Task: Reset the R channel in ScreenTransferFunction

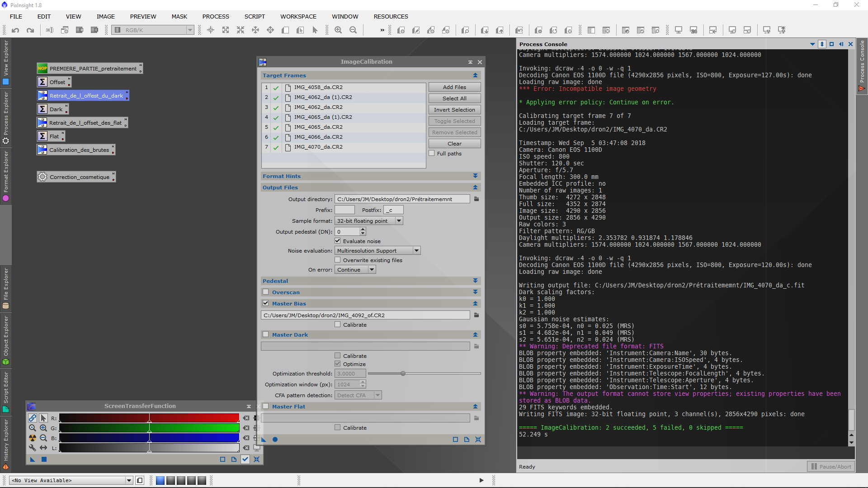Action: 246,418
